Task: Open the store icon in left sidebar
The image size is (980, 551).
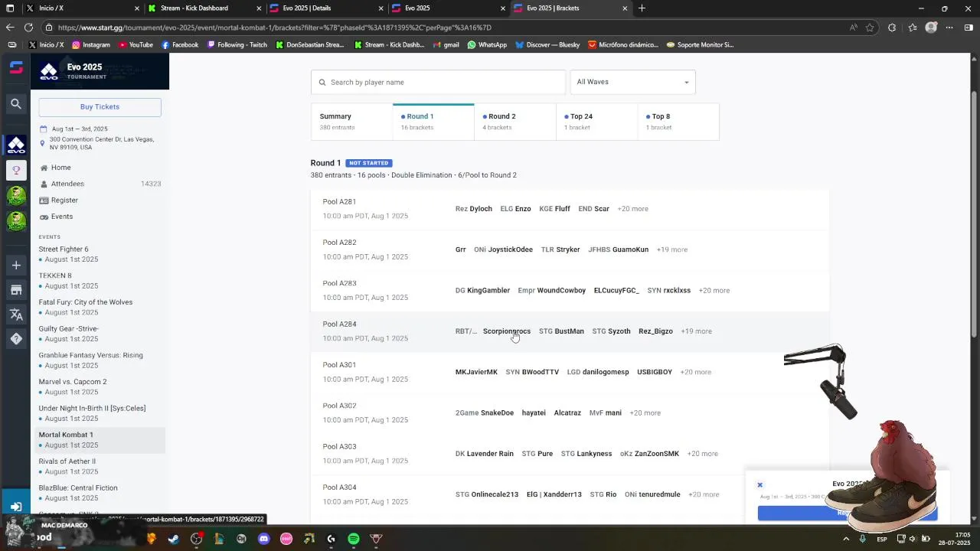Action: click(x=16, y=290)
